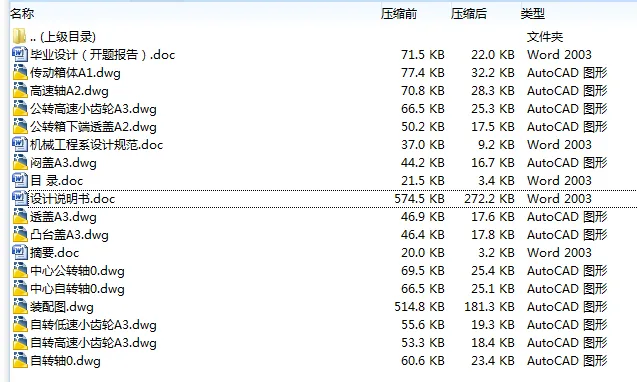Click the Word icon for 目 录.doc
Screen dimensions: 637x382
20,180
